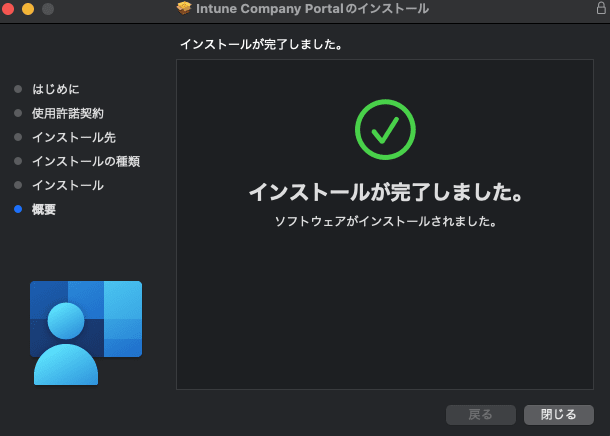Image resolution: width=610 pixels, height=436 pixels.
Task: Select the インストール step in sidebar
Action: click(68, 185)
